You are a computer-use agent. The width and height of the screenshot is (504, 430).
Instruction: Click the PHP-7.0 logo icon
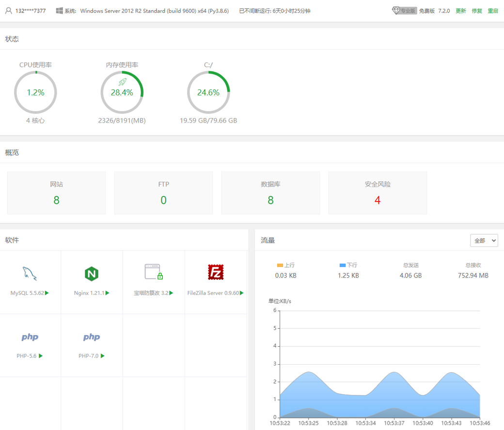click(x=92, y=337)
